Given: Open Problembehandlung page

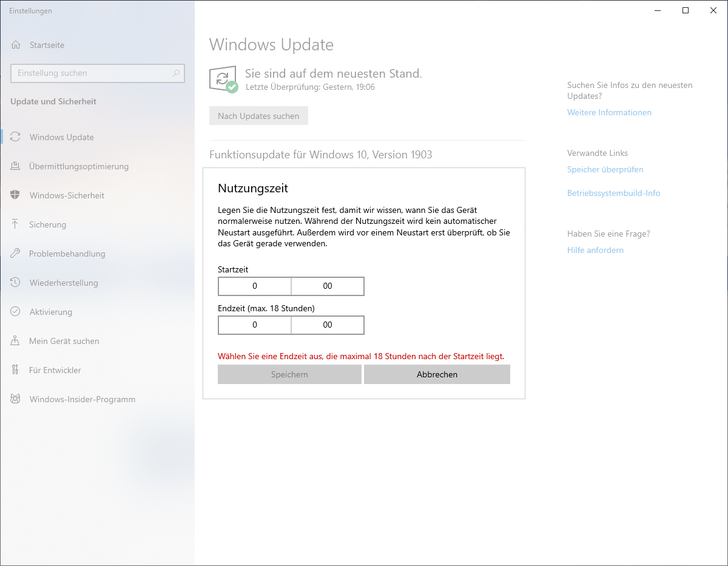Looking at the screenshot, I should coord(97,254).
